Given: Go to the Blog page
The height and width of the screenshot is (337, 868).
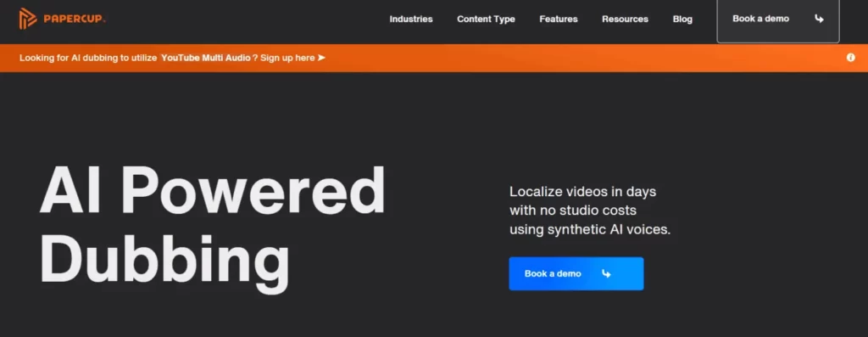Looking at the screenshot, I should [x=682, y=19].
